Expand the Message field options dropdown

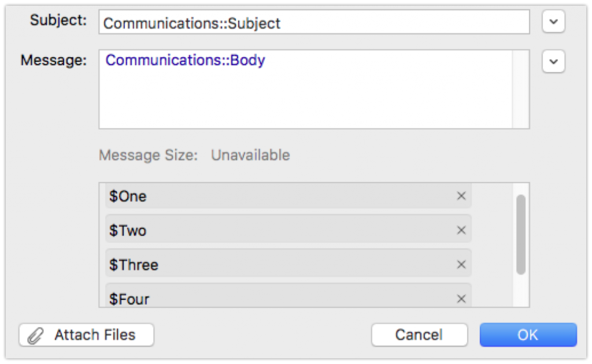[x=553, y=61]
